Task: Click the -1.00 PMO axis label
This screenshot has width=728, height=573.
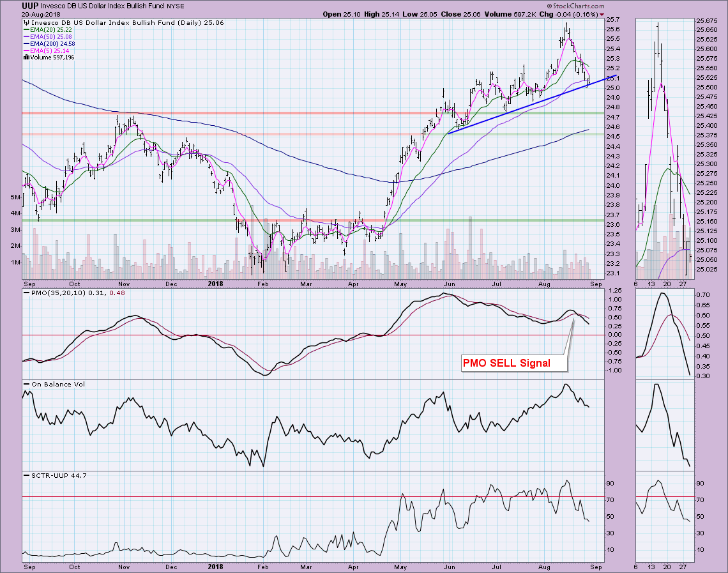Action: pos(614,371)
